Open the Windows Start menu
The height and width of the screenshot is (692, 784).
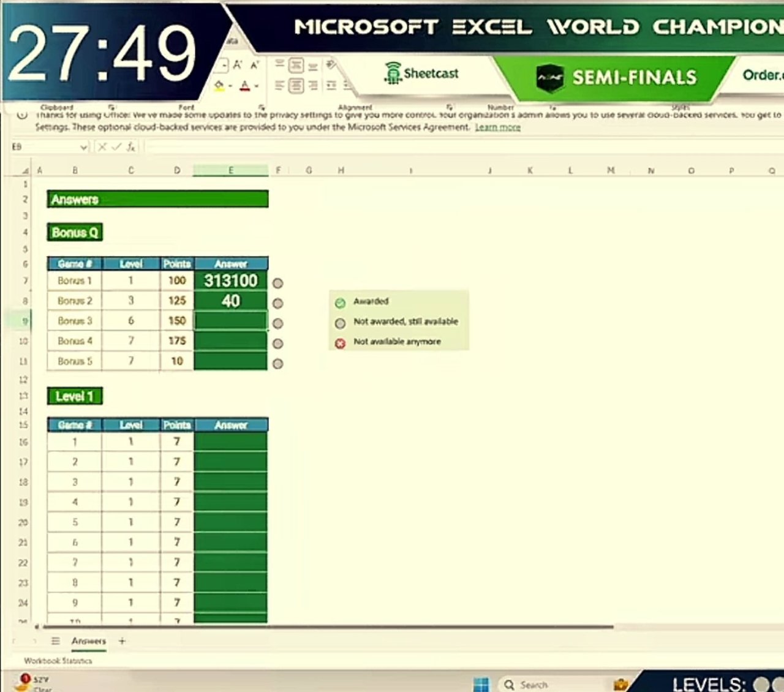coord(481,684)
